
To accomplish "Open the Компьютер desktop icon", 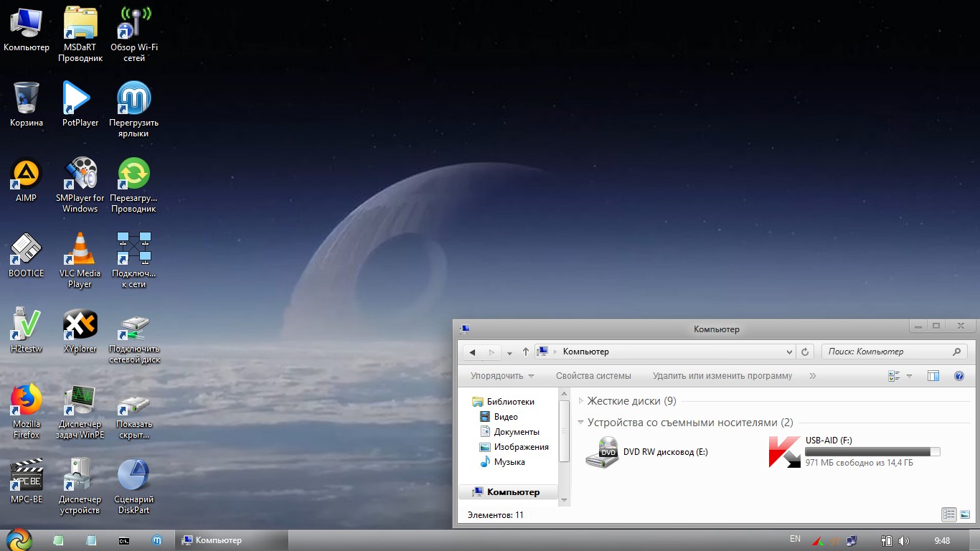I will pos(27,29).
